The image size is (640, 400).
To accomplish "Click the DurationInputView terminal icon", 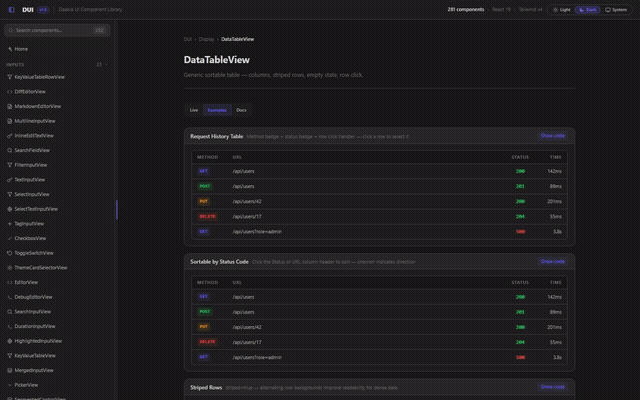I will (x=9, y=326).
